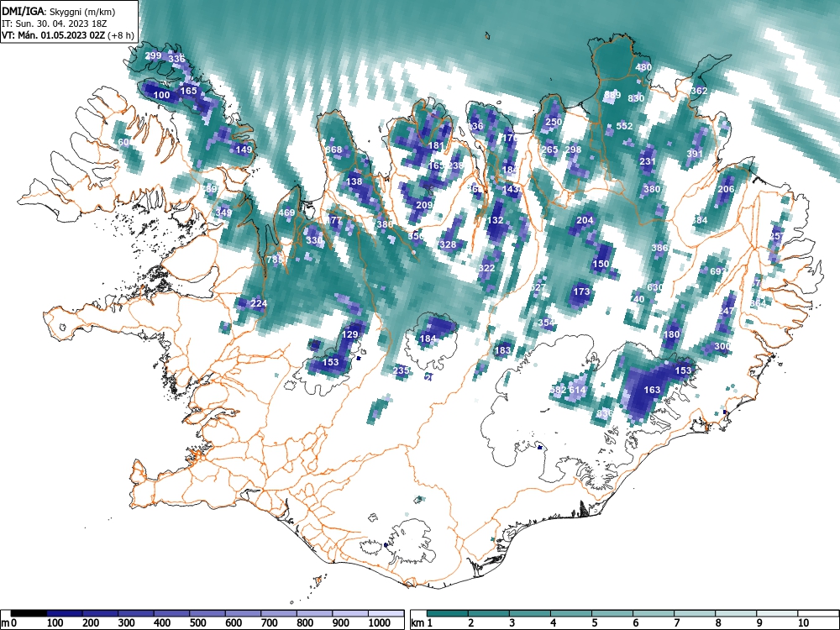840x630 pixels.
Task: Click the DMI/IGA Skyggni title text
Action: click(59, 11)
